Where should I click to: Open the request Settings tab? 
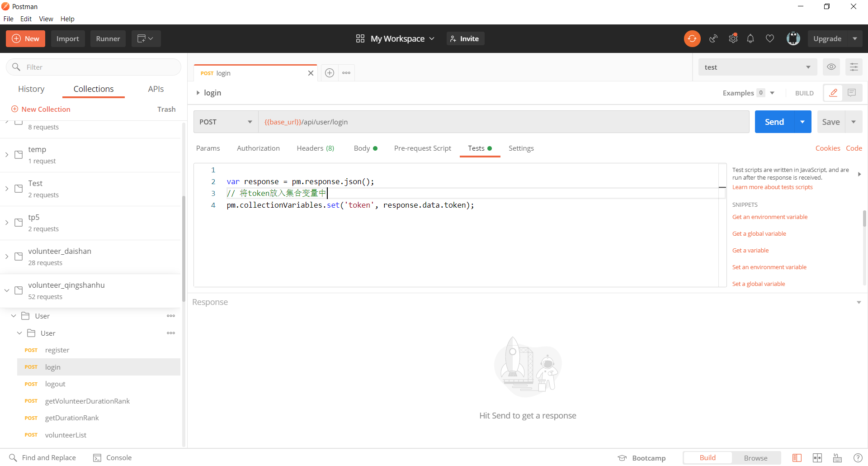521,148
